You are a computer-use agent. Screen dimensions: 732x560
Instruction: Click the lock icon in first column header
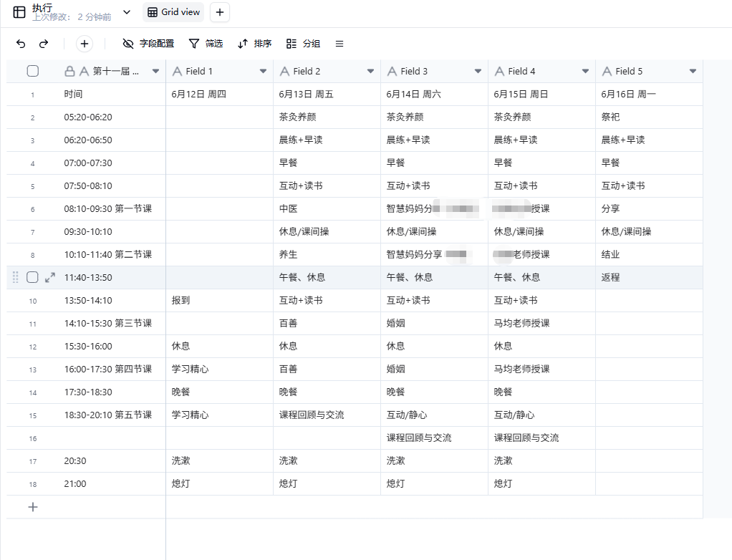pyautogui.click(x=69, y=71)
